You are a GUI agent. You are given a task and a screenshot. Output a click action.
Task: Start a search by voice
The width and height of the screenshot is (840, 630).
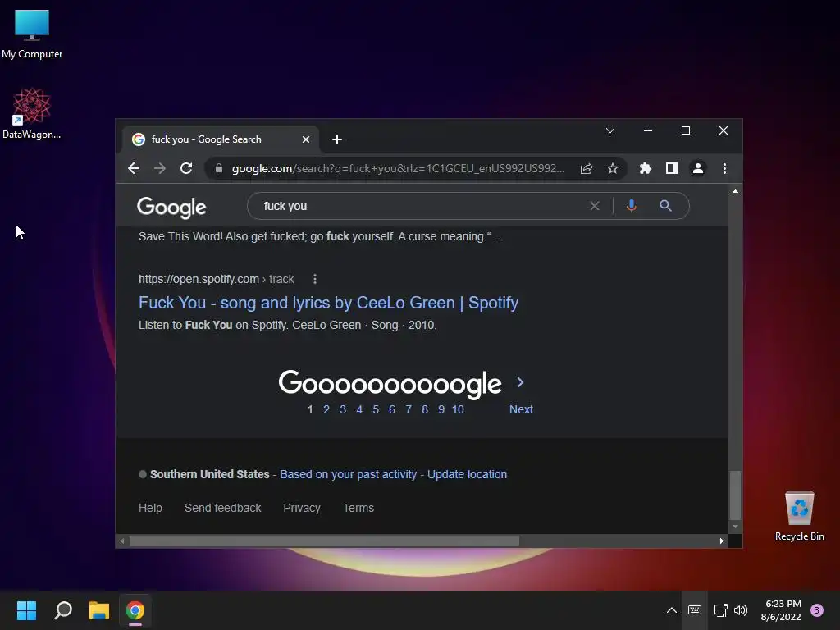click(631, 206)
